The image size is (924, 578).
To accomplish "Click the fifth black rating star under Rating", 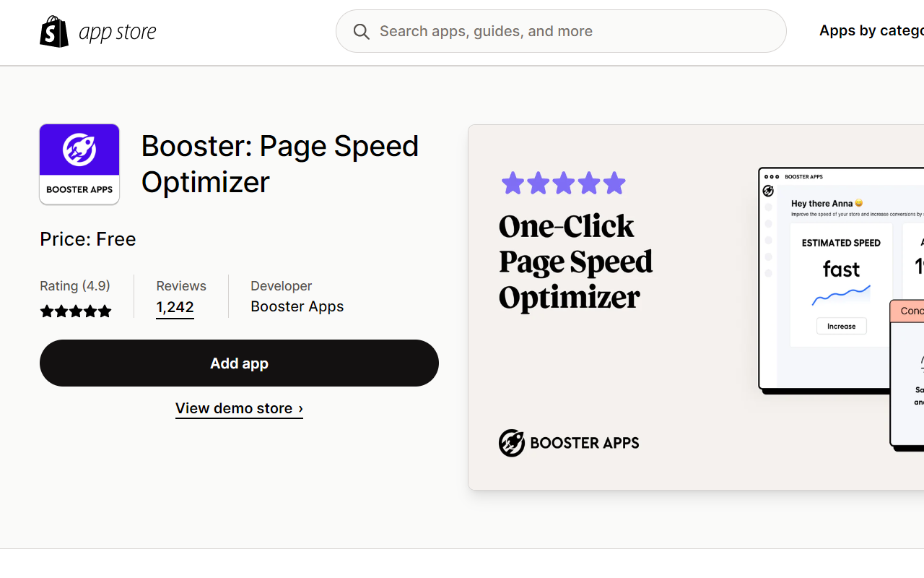I will pos(105,311).
